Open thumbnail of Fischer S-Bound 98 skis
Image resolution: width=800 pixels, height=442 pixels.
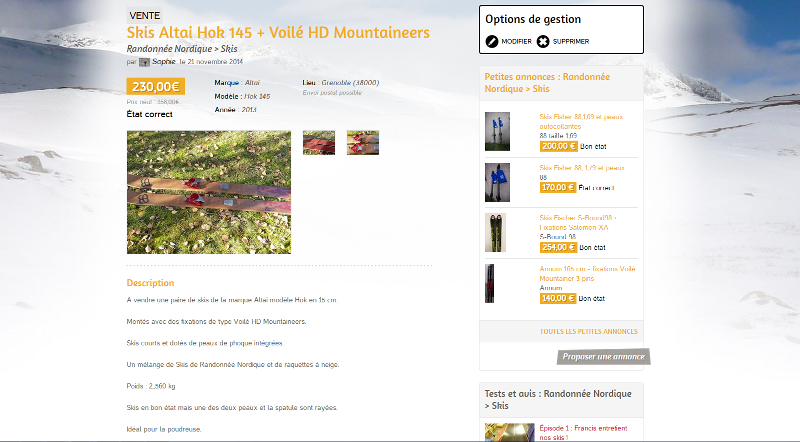(x=495, y=233)
